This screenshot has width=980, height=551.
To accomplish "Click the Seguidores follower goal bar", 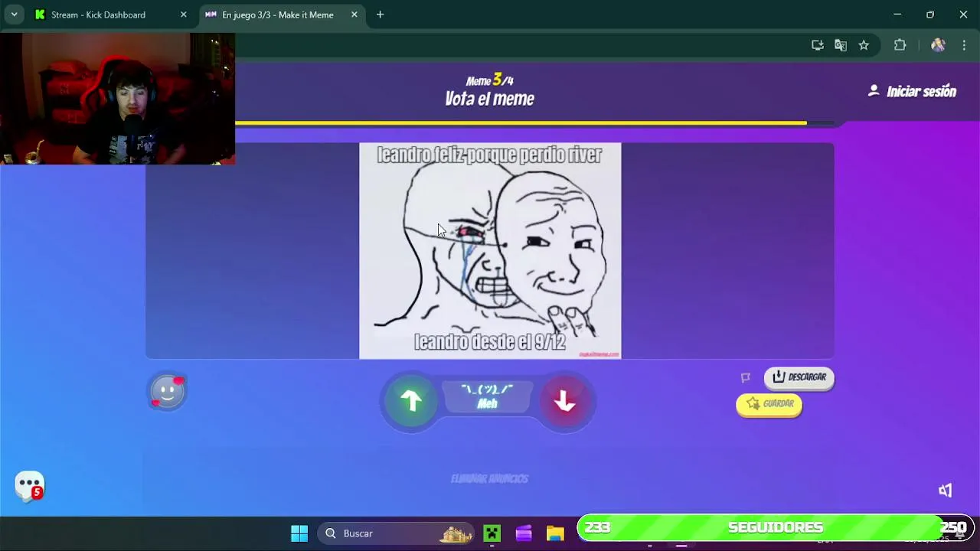I will (775, 527).
